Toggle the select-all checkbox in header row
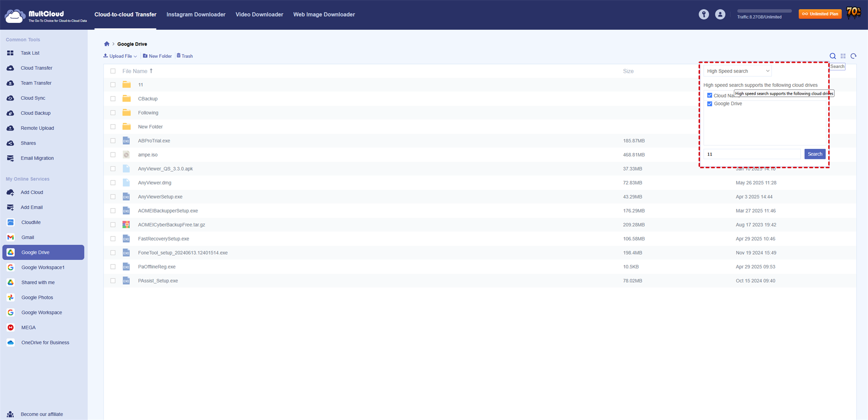The width and height of the screenshot is (868, 420). 113,71
